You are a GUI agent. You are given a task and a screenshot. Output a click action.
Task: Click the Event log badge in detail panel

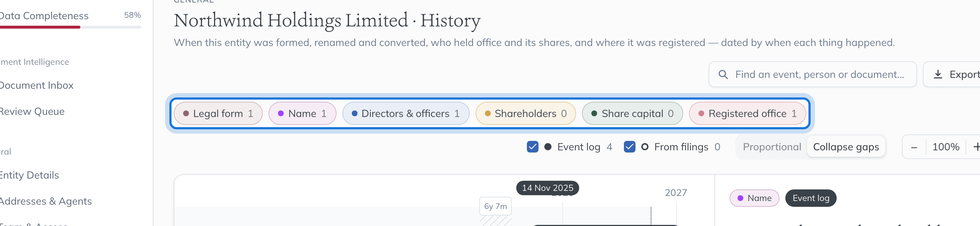pyautogui.click(x=811, y=198)
